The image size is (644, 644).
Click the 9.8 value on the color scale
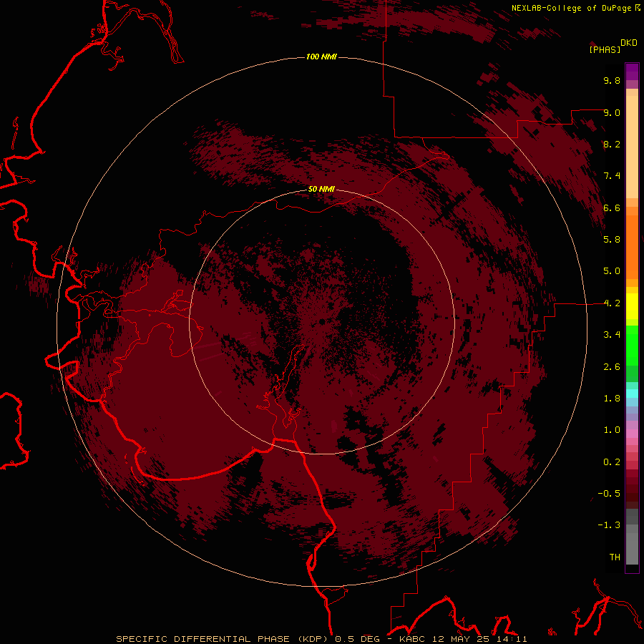pos(612,80)
